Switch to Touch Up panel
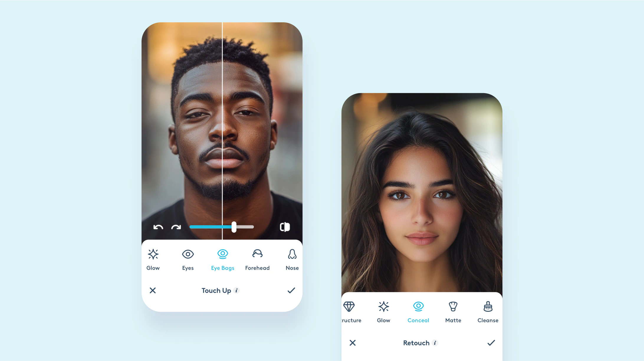 [217, 290]
